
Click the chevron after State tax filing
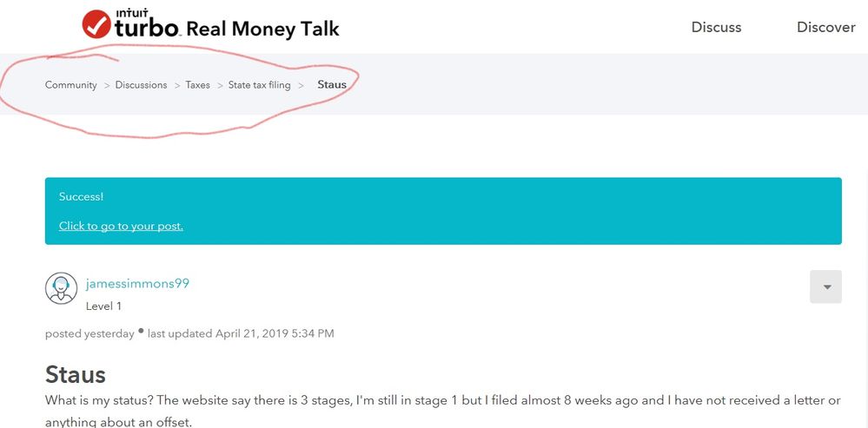click(301, 85)
